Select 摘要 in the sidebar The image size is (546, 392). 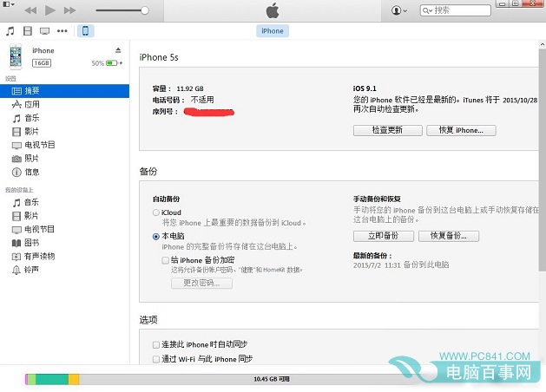[65, 91]
